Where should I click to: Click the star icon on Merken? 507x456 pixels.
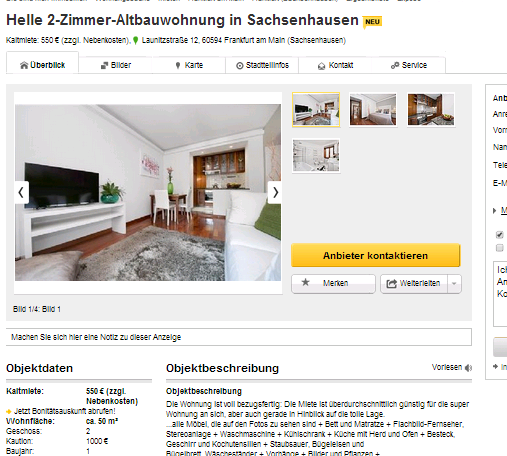point(305,283)
